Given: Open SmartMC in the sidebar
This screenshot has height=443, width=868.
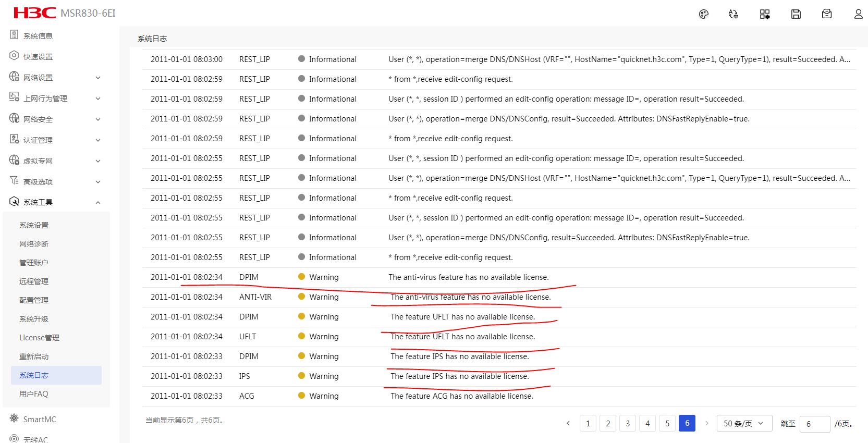Looking at the screenshot, I should [x=40, y=420].
